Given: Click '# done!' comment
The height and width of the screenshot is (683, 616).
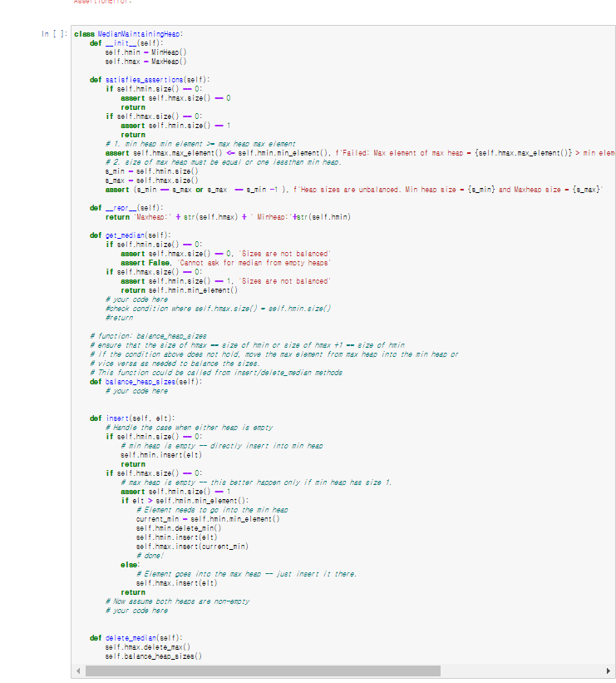Looking at the screenshot, I should 150,556.
